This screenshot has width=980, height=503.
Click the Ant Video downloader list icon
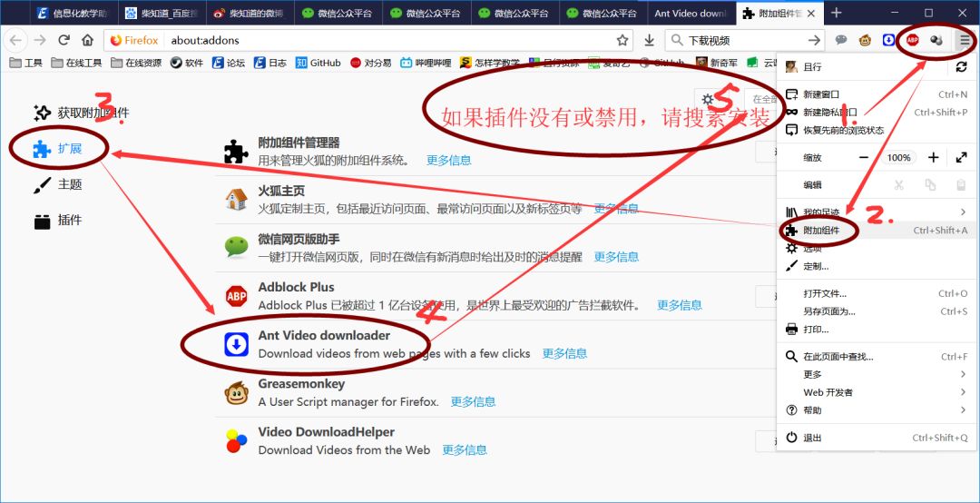coord(236,345)
